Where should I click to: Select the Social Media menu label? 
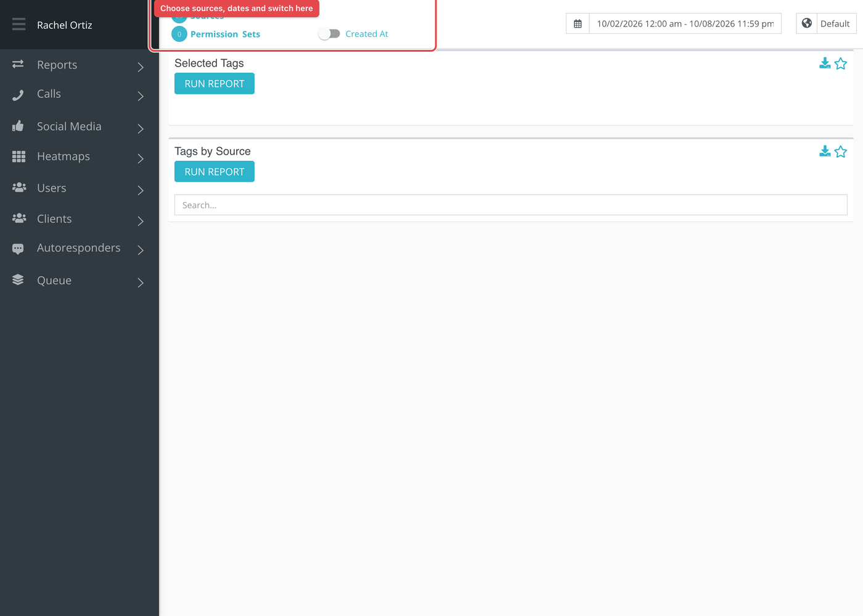tap(69, 126)
